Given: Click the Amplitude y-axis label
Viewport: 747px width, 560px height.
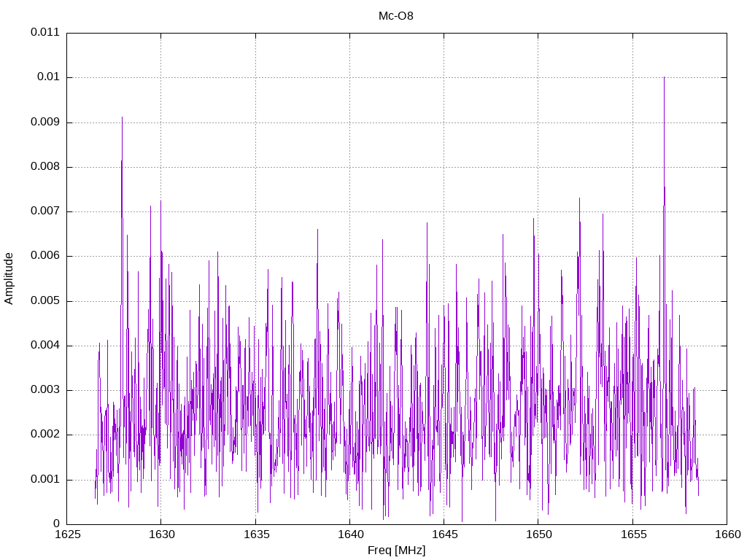Looking at the screenshot, I should tap(9, 279).
